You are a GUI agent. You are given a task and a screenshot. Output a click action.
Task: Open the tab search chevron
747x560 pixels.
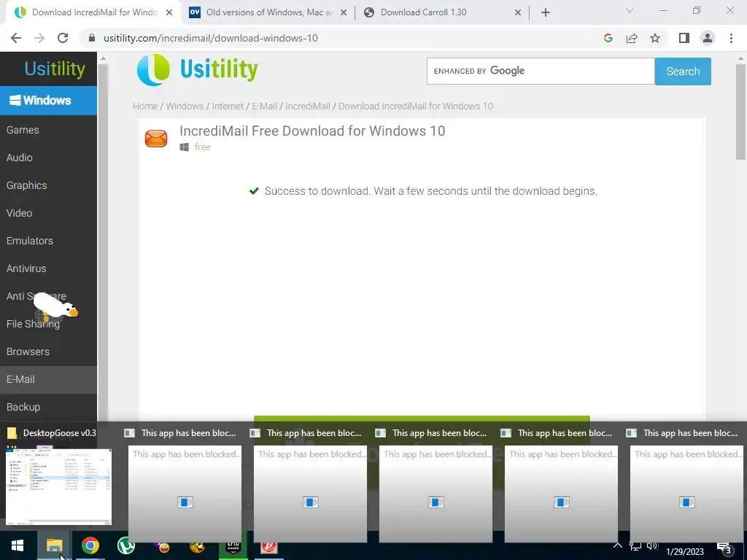[x=630, y=10]
